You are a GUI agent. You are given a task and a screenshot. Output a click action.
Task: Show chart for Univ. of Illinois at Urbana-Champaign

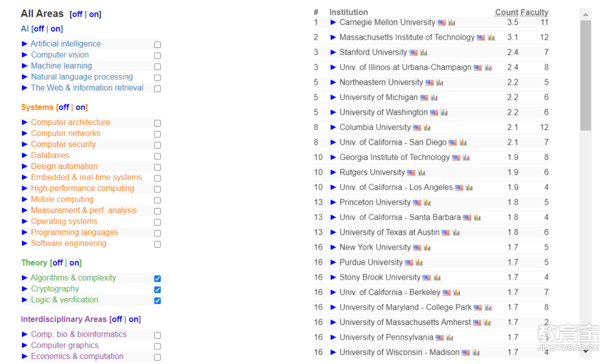pos(488,68)
